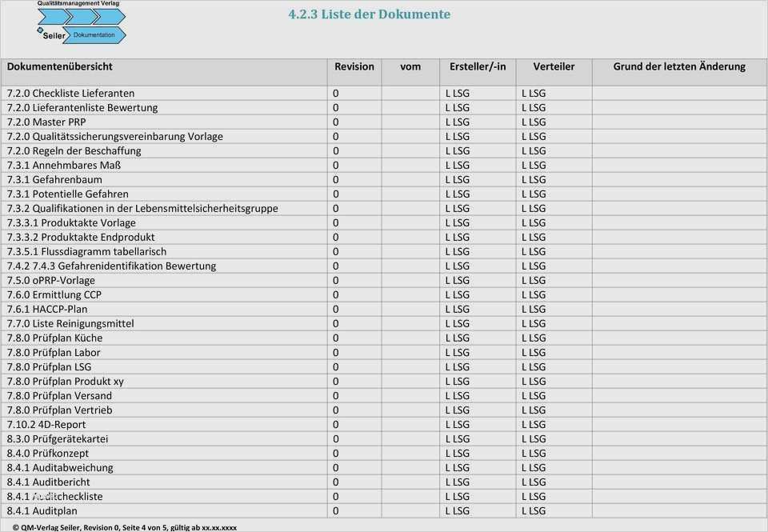Viewport: 768px width, 532px height.
Task: Select '7.3.1 Gefahrenbaum' document row
Action: 54,180
